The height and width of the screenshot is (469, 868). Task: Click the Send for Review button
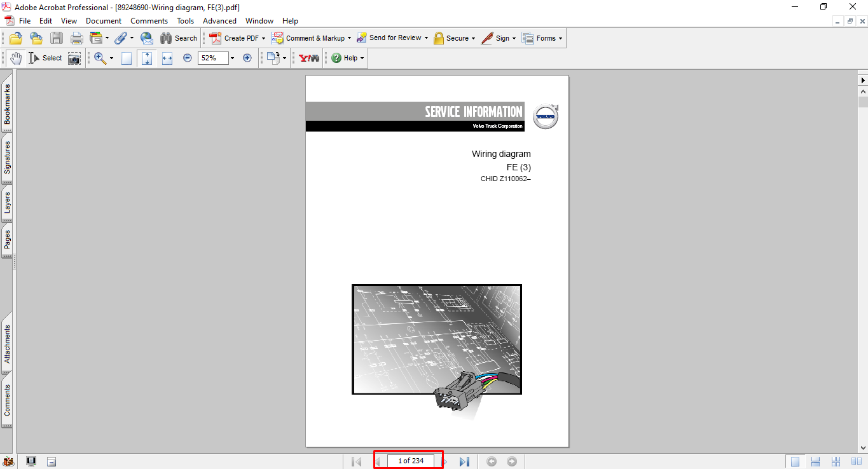(x=392, y=38)
